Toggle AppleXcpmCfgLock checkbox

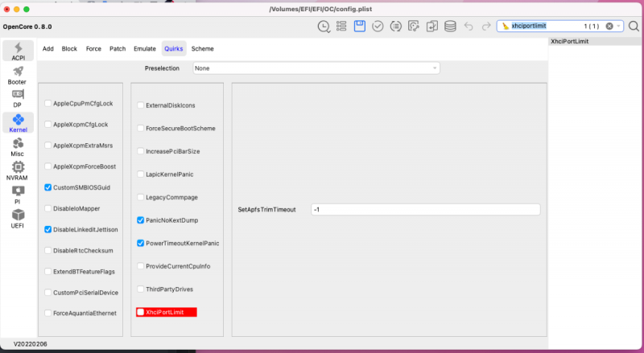(x=48, y=125)
